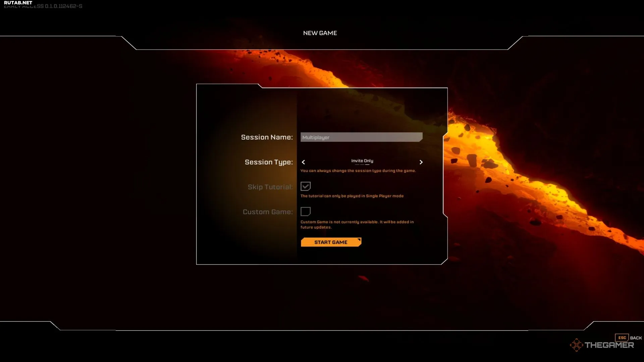Click the Session Name label
The image size is (644, 362).
(x=267, y=137)
